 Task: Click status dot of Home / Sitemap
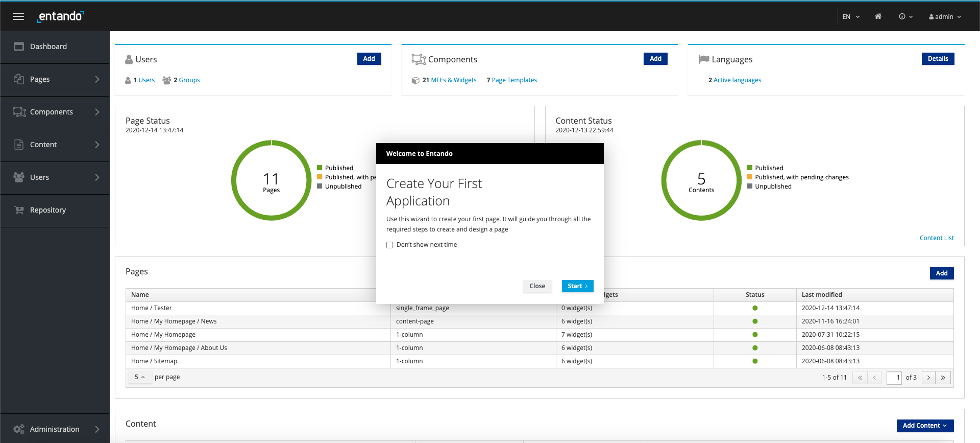(755, 361)
